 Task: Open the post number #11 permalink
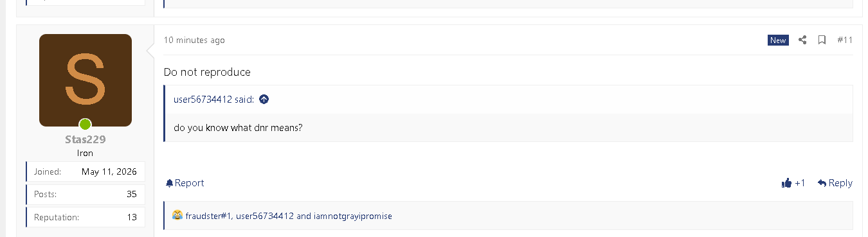845,40
